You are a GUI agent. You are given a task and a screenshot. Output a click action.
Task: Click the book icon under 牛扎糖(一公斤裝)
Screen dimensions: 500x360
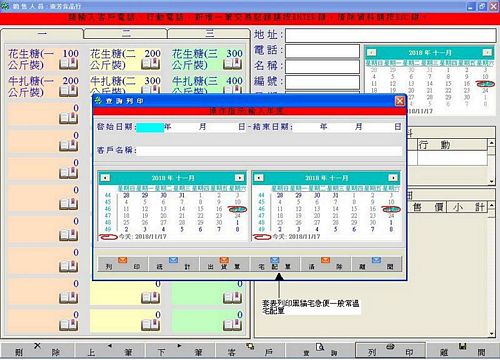point(68,91)
